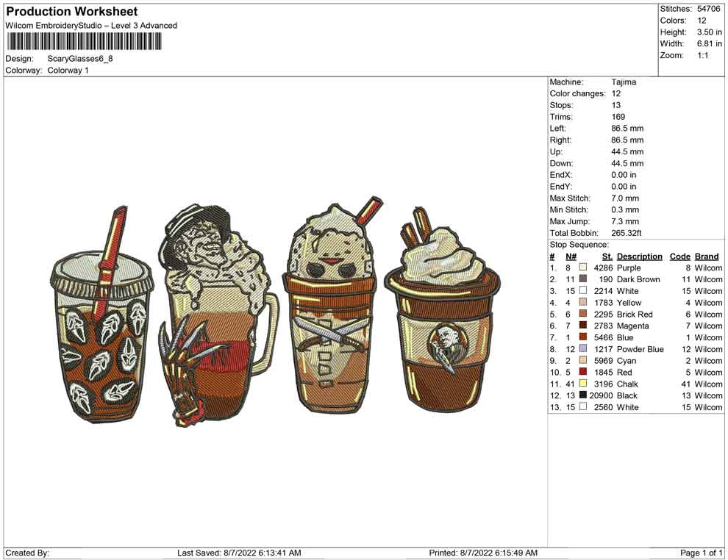Select the Cyan thread swatch in row 9

pyautogui.click(x=583, y=360)
